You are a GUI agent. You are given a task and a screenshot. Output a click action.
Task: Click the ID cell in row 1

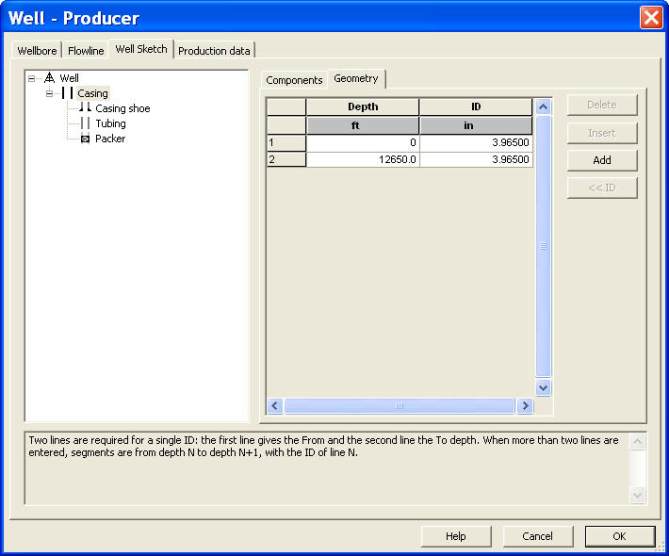point(475,143)
